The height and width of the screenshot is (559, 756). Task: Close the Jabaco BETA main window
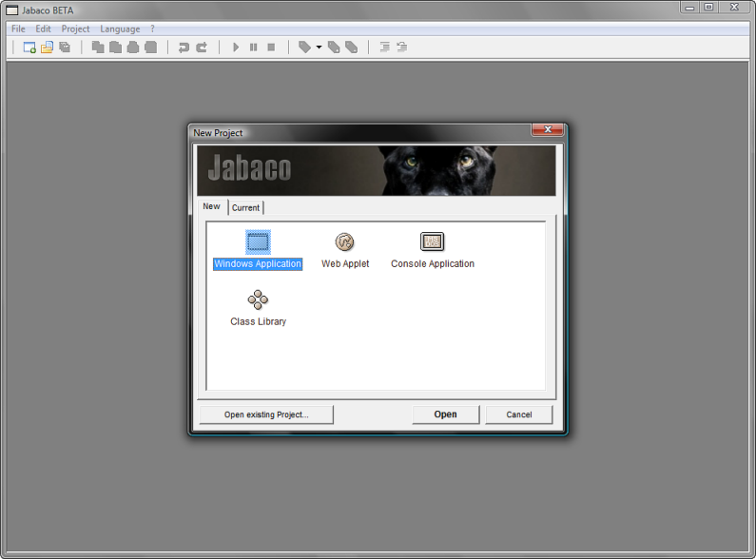click(734, 8)
